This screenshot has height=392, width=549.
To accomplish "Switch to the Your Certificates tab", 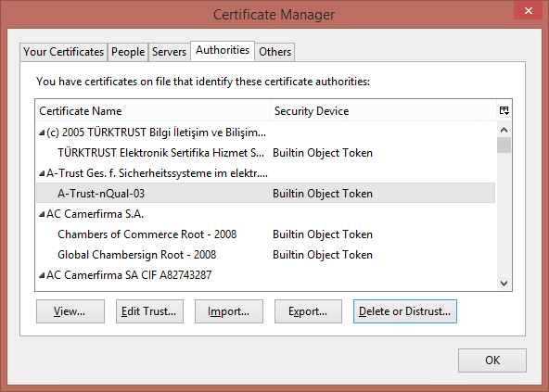I will pos(64,52).
